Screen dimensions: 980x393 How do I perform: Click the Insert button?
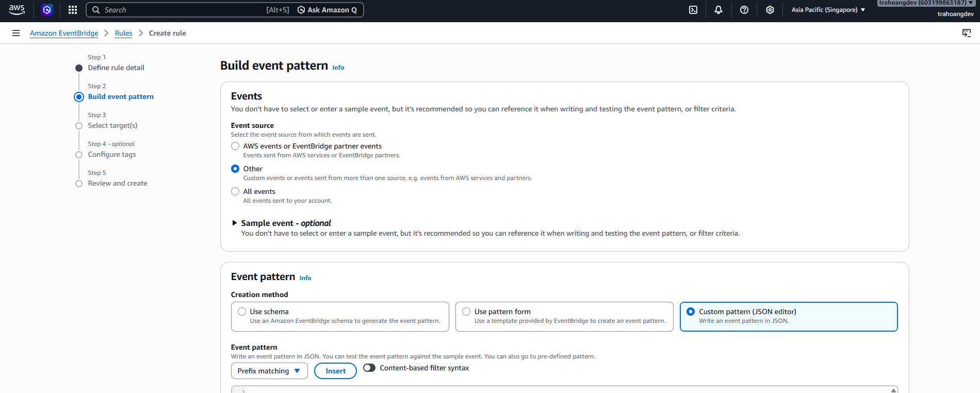335,371
